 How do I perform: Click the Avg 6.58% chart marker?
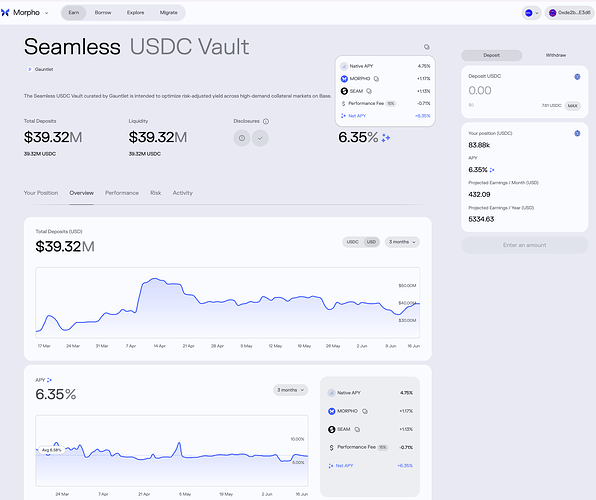(x=51, y=450)
